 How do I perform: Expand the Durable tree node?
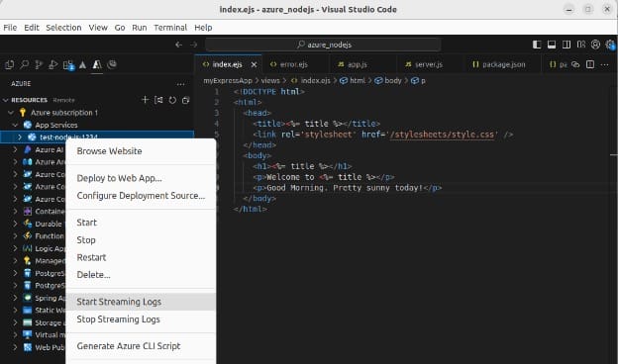tap(15, 224)
